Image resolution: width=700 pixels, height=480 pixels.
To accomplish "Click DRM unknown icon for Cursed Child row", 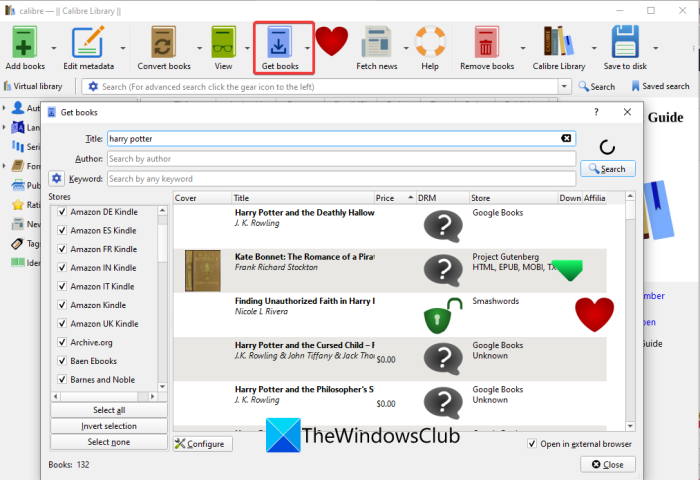I will (x=443, y=359).
